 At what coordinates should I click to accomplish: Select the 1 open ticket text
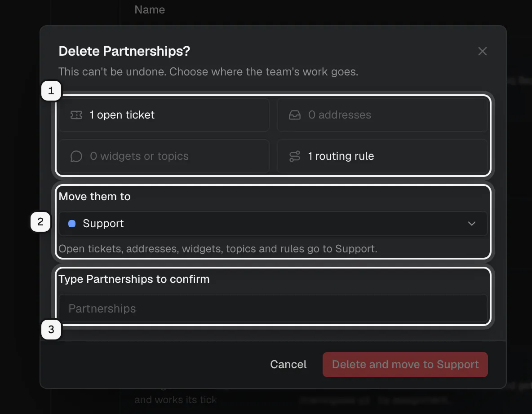tap(122, 115)
